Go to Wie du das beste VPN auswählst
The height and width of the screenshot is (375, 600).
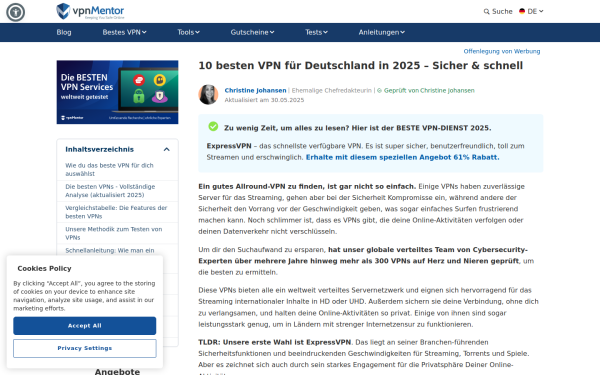coord(109,170)
